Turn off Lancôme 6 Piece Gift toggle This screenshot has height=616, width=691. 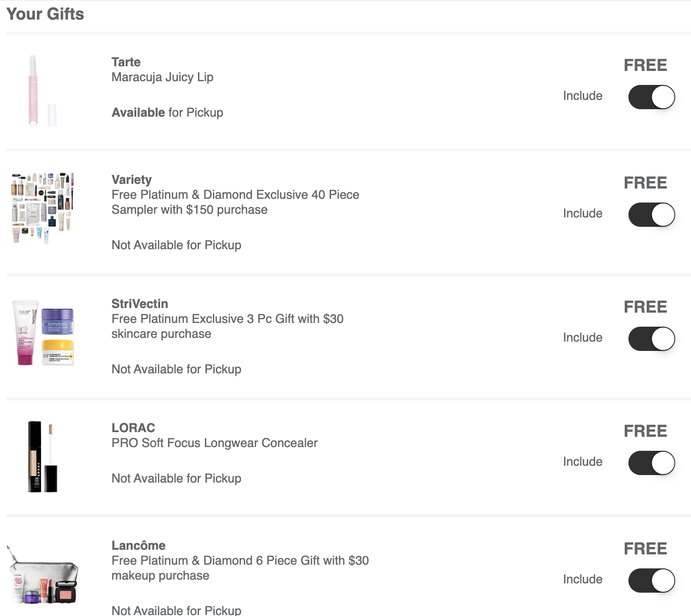[651, 581]
